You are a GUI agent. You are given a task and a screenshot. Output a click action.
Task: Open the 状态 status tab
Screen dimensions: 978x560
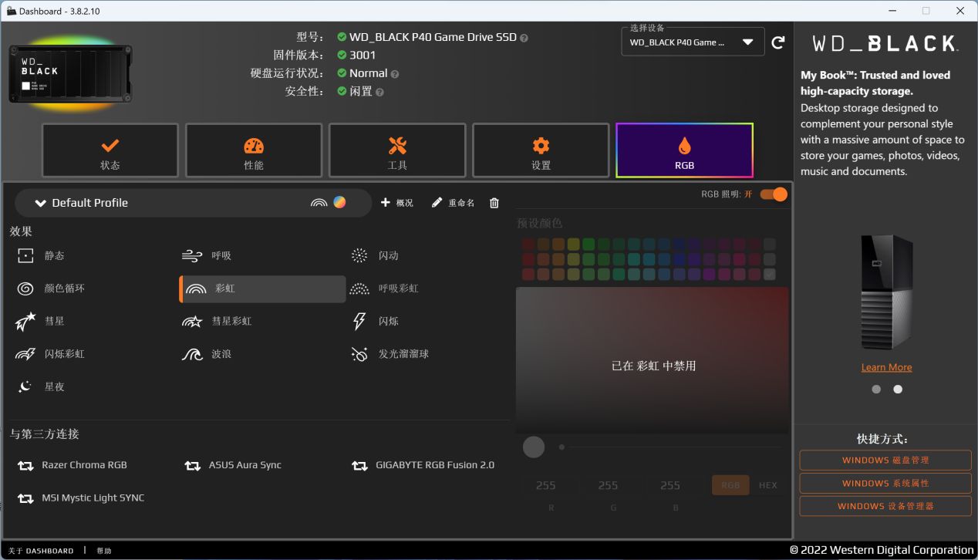click(x=110, y=150)
